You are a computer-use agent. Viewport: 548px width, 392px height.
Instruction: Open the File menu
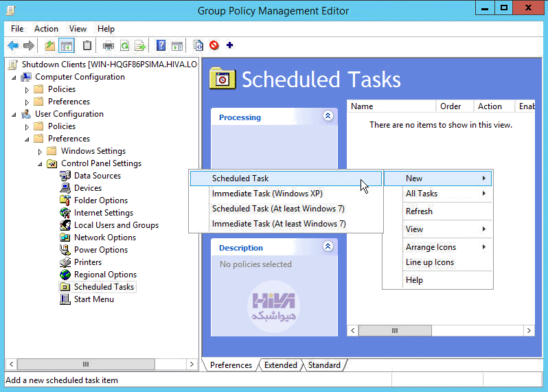17,29
